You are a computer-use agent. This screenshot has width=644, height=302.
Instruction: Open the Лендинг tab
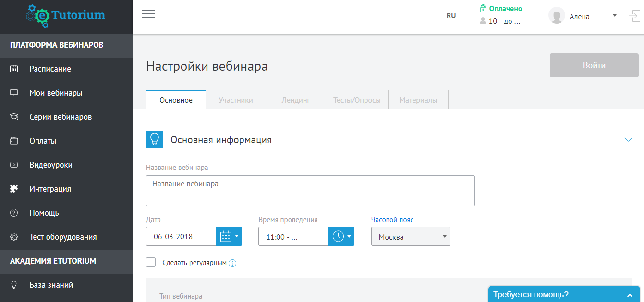[x=295, y=99]
